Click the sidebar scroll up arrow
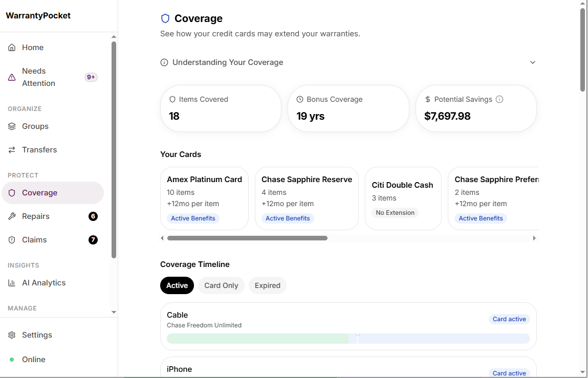588x378 pixels. pos(114,37)
